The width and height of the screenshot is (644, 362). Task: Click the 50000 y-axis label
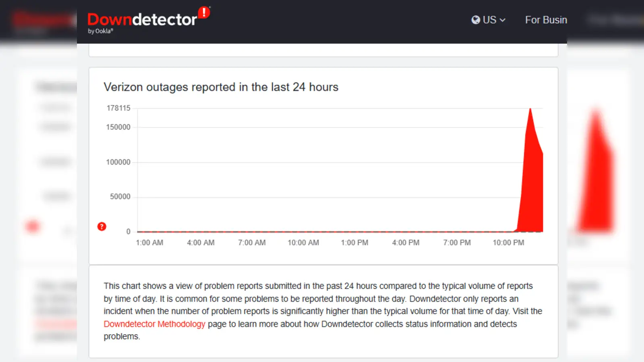[120, 197]
